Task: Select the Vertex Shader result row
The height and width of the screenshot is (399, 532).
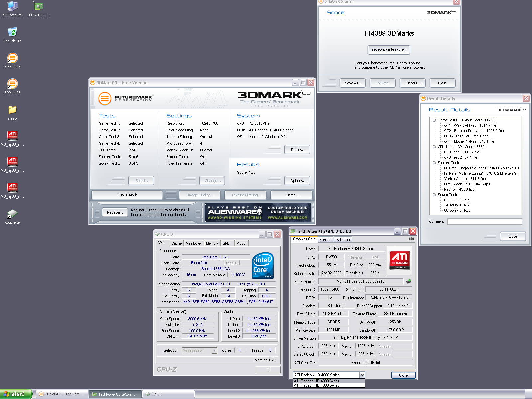Action: [465, 179]
